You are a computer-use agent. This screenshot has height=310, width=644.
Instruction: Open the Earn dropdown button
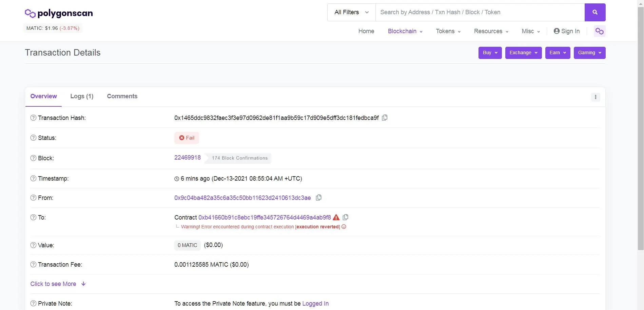pyautogui.click(x=558, y=53)
